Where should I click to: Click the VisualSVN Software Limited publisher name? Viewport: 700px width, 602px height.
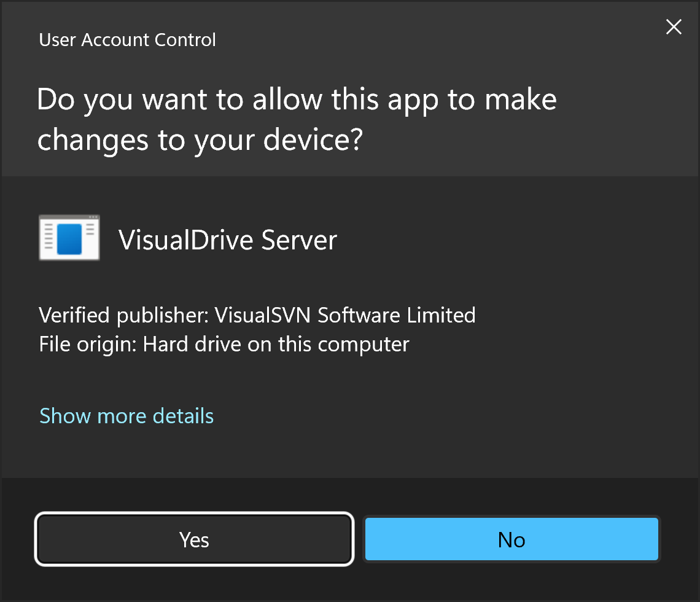[345, 315]
